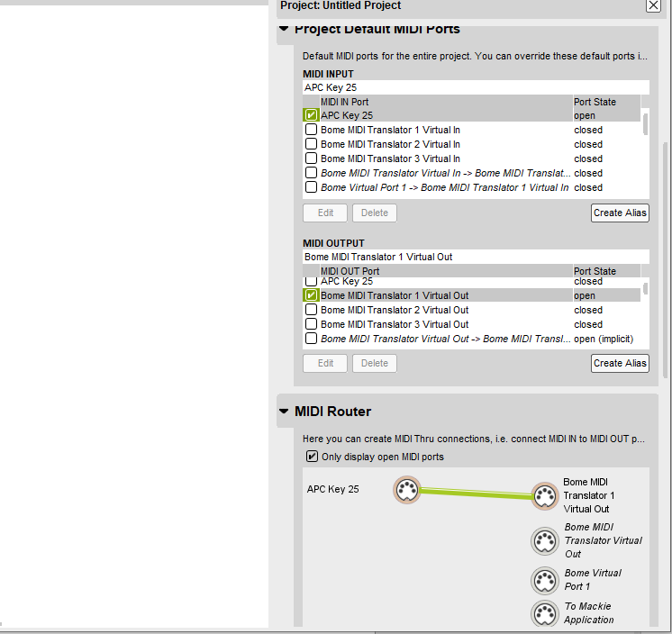Viewport: 672px width, 634px height.
Task: Enable Bome MIDI Translator 3 Virtual Out
Action: [x=311, y=324]
